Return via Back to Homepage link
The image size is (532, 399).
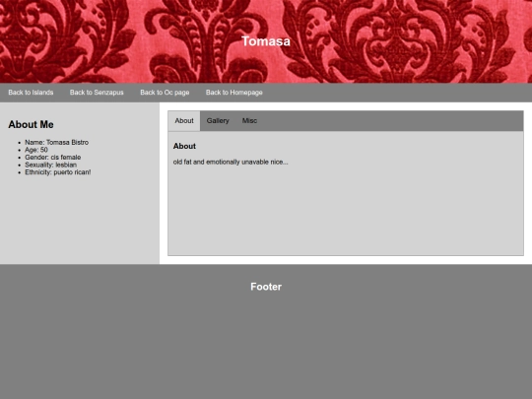point(234,93)
